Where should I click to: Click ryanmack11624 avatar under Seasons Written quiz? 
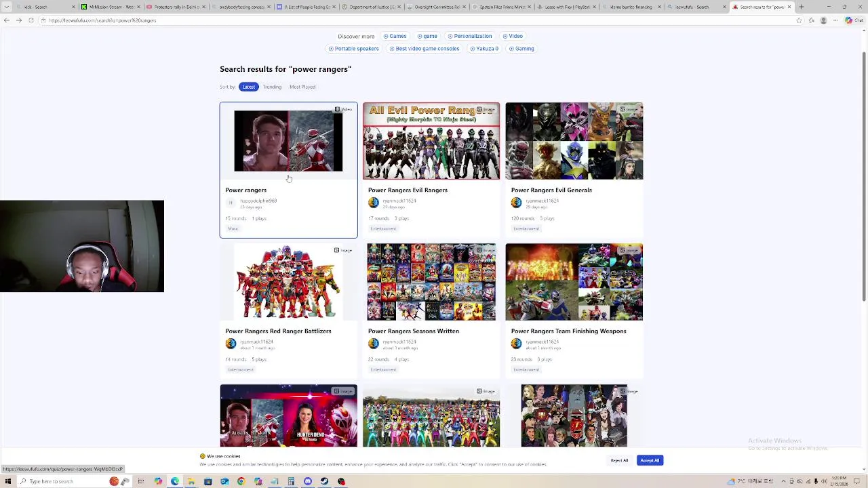[x=374, y=344]
